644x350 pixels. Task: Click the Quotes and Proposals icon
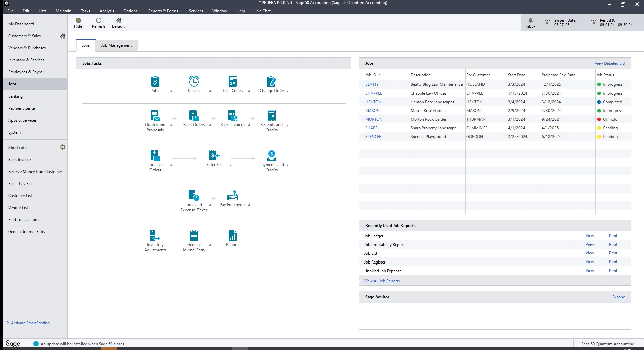click(155, 116)
